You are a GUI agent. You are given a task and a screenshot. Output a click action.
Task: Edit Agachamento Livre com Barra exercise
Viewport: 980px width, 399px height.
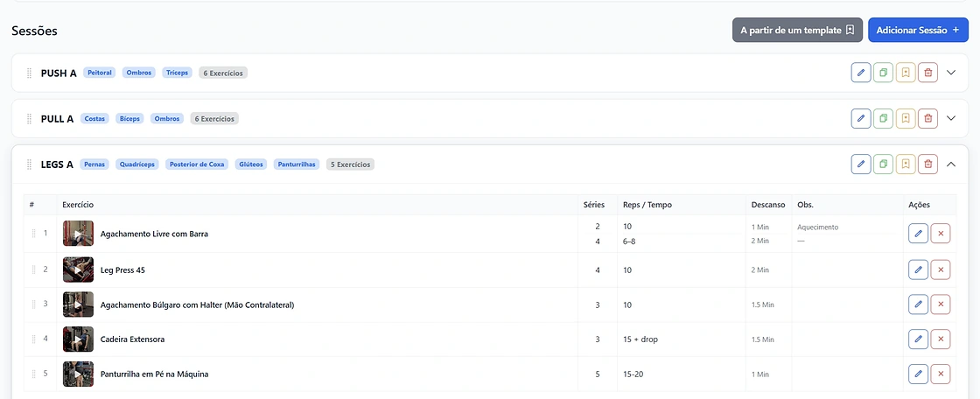pyautogui.click(x=918, y=234)
